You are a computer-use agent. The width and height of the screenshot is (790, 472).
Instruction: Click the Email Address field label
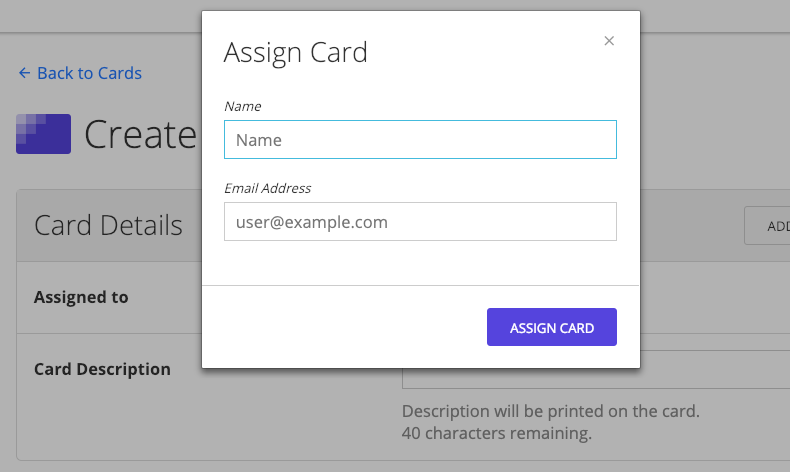click(x=267, y=188)
